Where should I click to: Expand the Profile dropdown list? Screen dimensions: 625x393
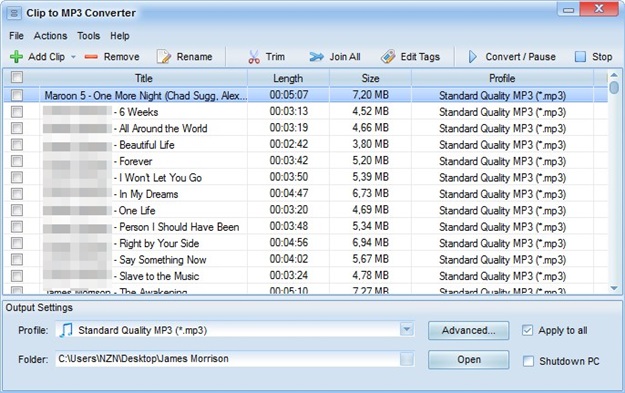[407, 330]
